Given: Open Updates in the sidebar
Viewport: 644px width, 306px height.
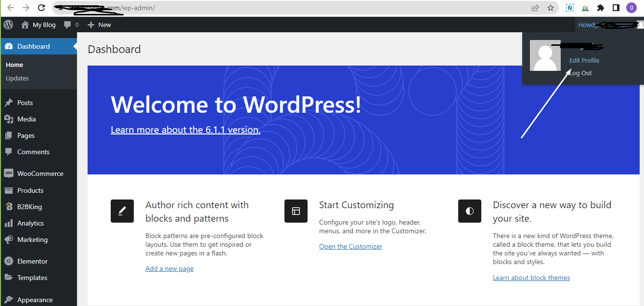Looking at the screenshot, I should [x=17, y=78].
